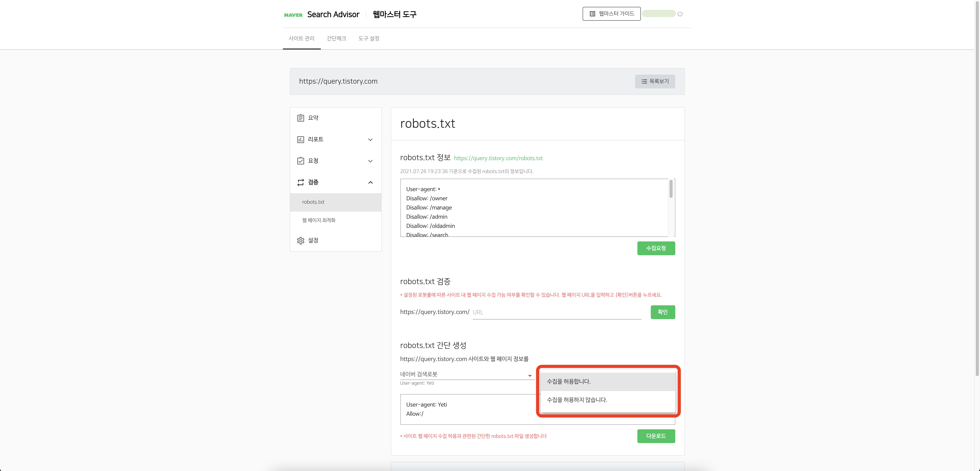
Task: Click the robots.txt 검증 heading
Action: 425,282
